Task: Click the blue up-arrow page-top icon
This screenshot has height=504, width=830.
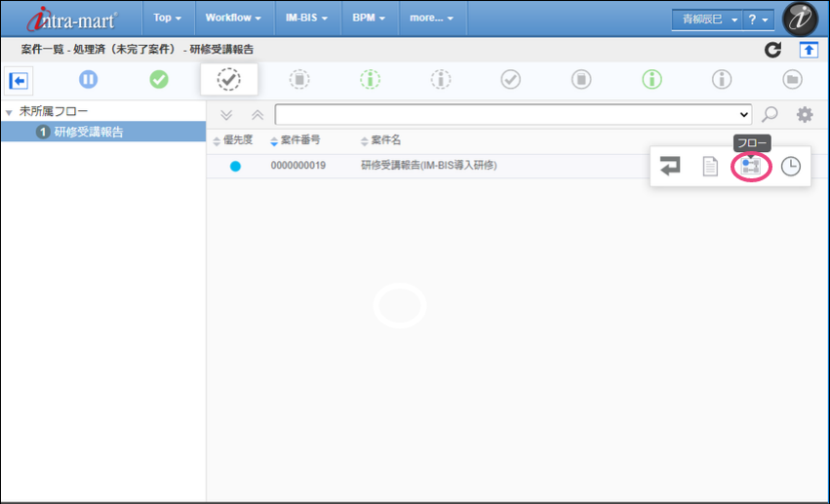Action: click(x=809, y=50)
